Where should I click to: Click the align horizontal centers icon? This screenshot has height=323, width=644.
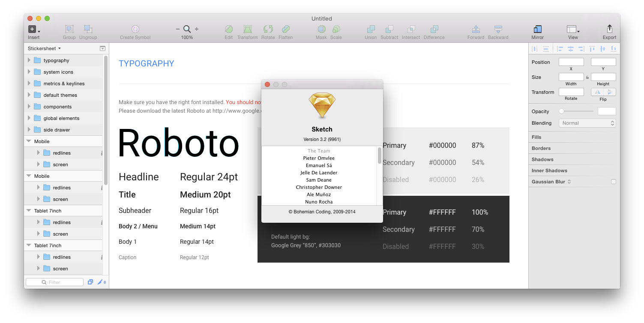click(x=571, y=49)
